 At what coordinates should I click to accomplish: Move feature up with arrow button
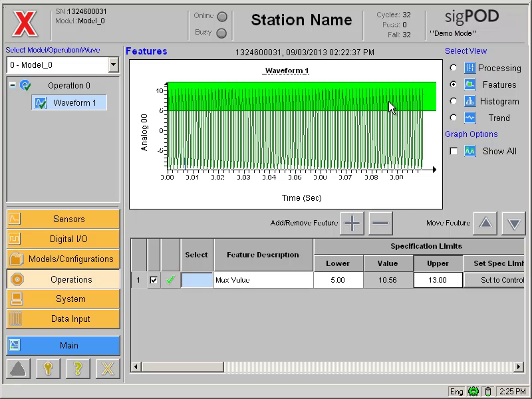pos(485,223)
